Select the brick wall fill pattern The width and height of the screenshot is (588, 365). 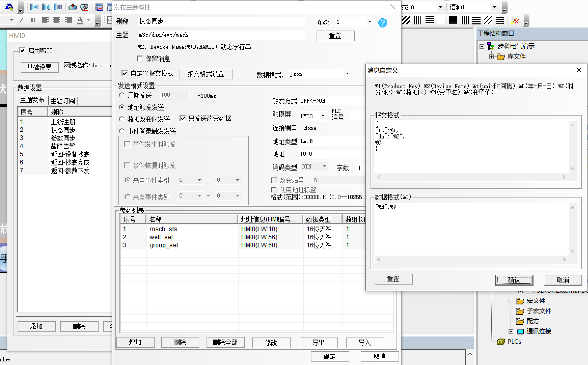tap(500, 20)
